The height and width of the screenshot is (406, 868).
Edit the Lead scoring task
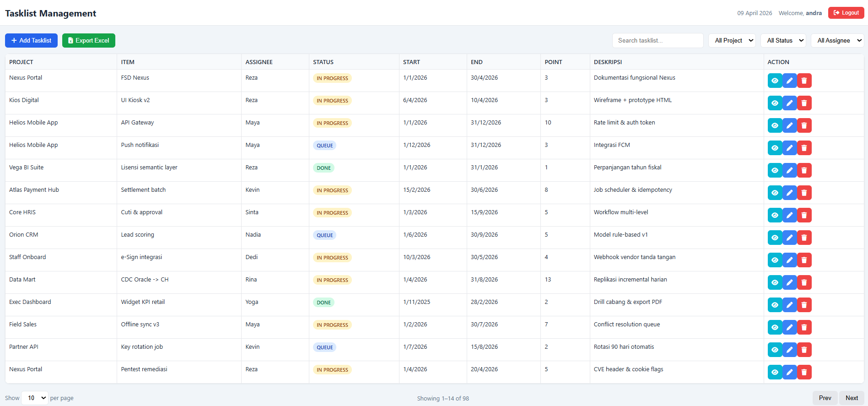(789, 238)
